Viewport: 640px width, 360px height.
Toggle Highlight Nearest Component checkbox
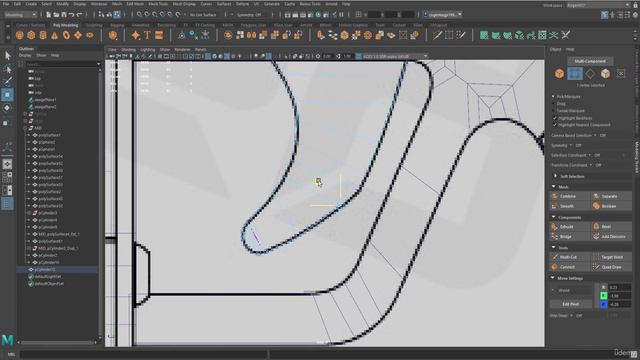[555, 125]
